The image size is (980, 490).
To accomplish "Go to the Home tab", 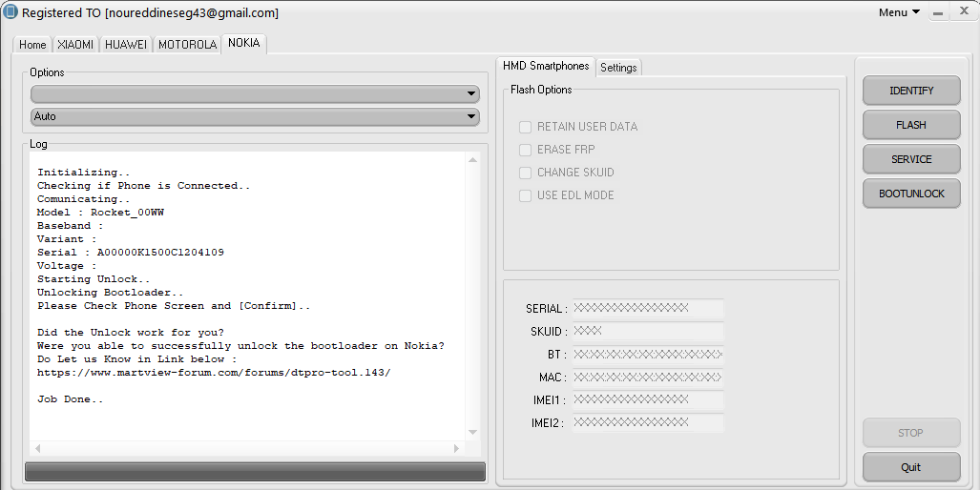I will point(32,45).
